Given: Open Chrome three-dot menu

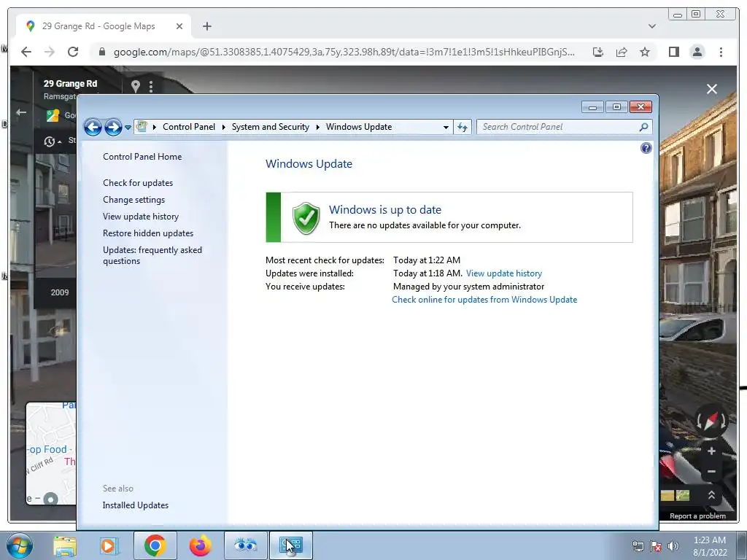Looking at the screenshot, I should coord(721,52).
